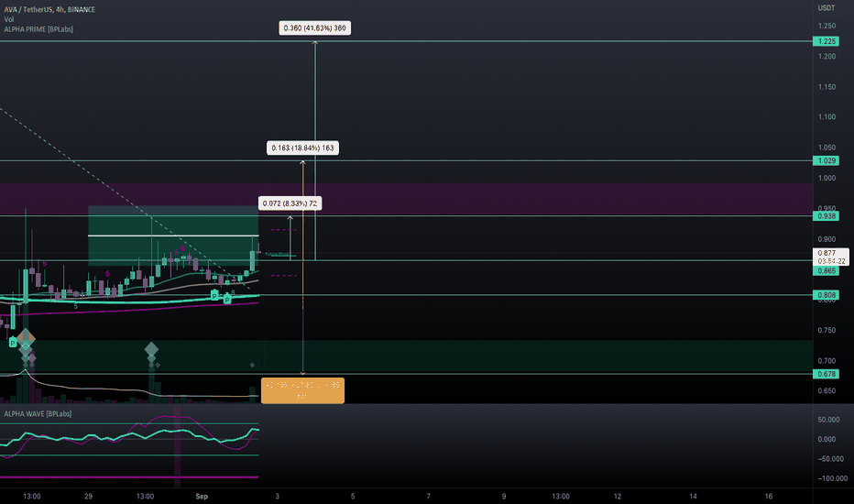The image size is (854, 504).
Task: Click the −50.000 value on the oscillator scale
Action: 830,459
